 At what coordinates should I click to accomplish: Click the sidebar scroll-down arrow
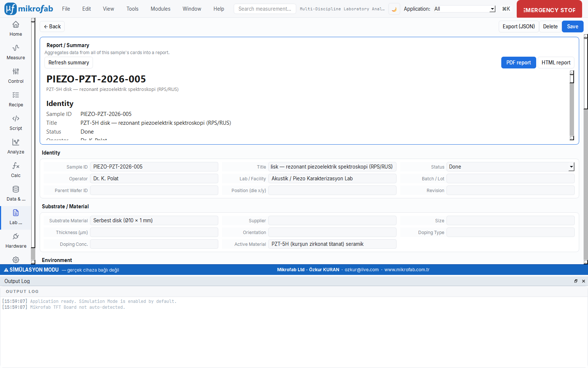point(33,262)
